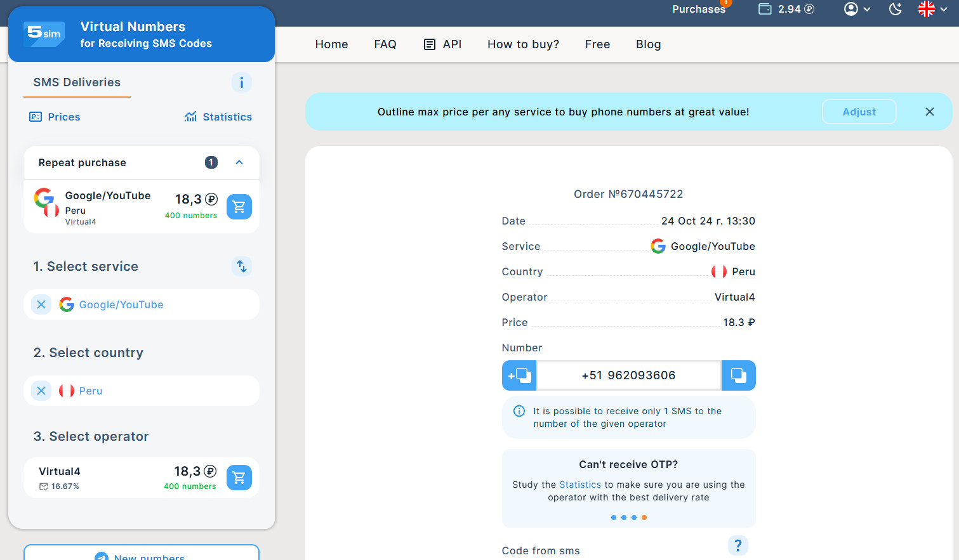Click the 5sim logo
This screenshot has height=560, width=959.
pos(44,34)
